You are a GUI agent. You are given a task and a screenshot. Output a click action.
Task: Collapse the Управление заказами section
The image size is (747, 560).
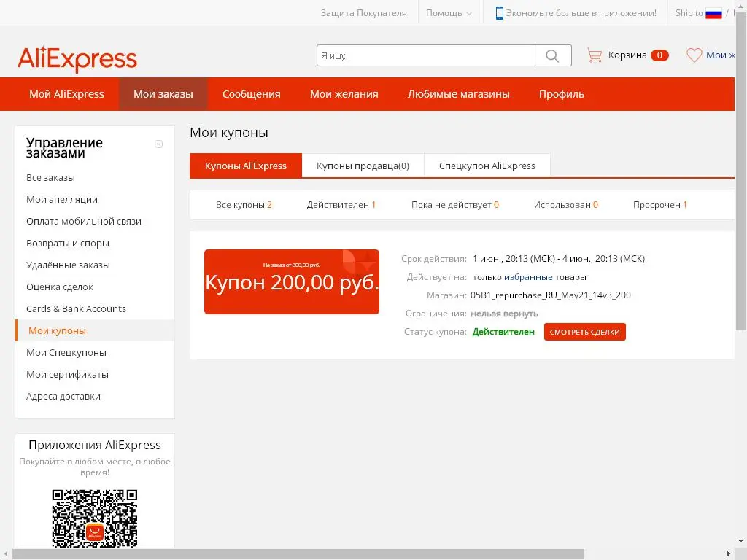pyautogui.click(x=158, y=144)
